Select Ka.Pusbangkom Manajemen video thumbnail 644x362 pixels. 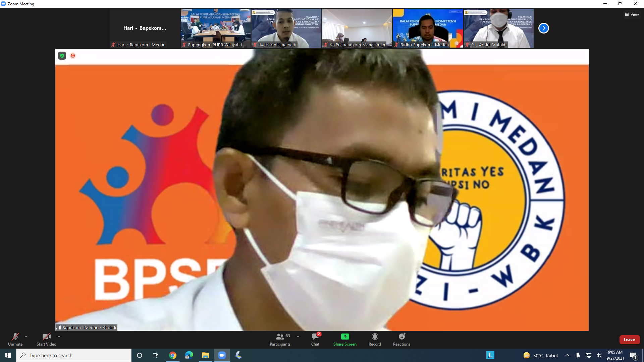pos(357,28)
